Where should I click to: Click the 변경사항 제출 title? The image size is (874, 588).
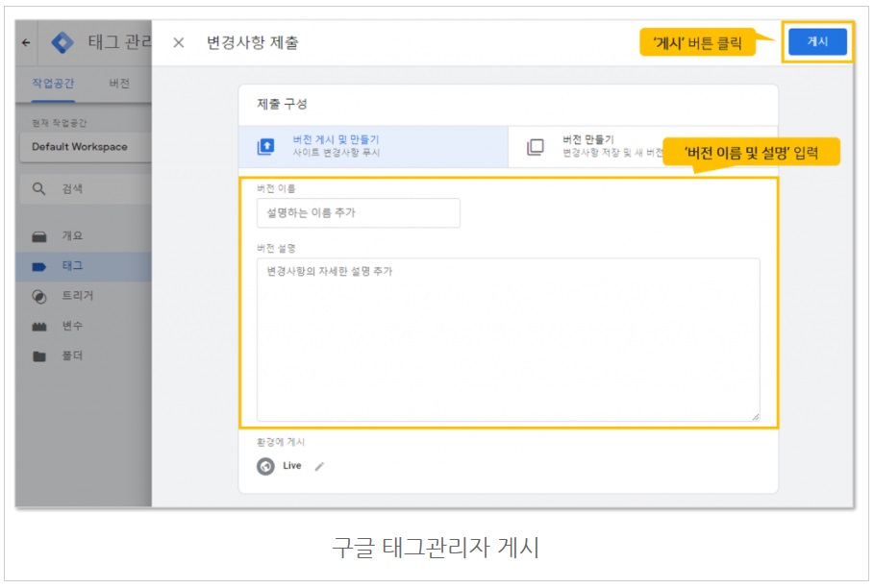[253, 43]
